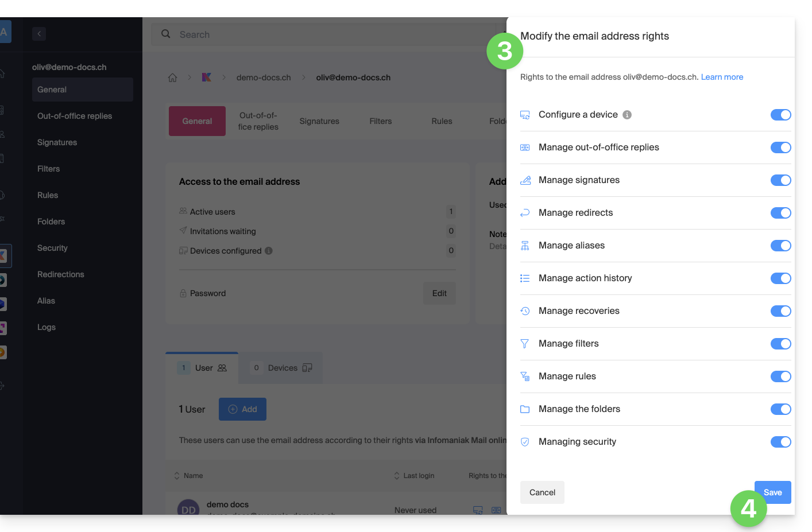Select the User tab
The image size is (812, 532).
(202, 368)
